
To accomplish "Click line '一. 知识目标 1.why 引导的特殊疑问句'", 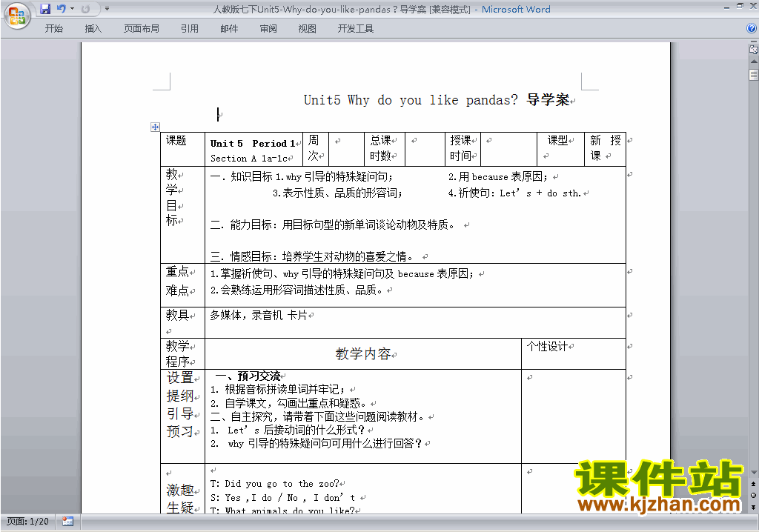I will point(301,176).
